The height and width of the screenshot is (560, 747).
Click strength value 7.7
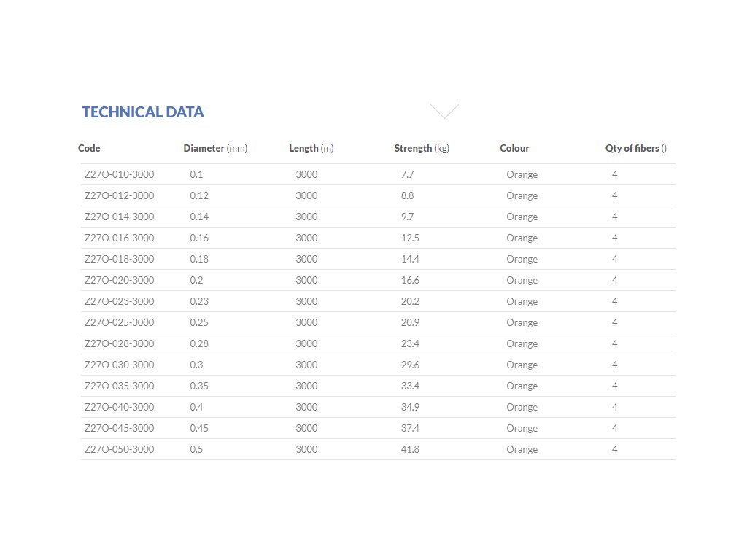[x=407, y=174]
